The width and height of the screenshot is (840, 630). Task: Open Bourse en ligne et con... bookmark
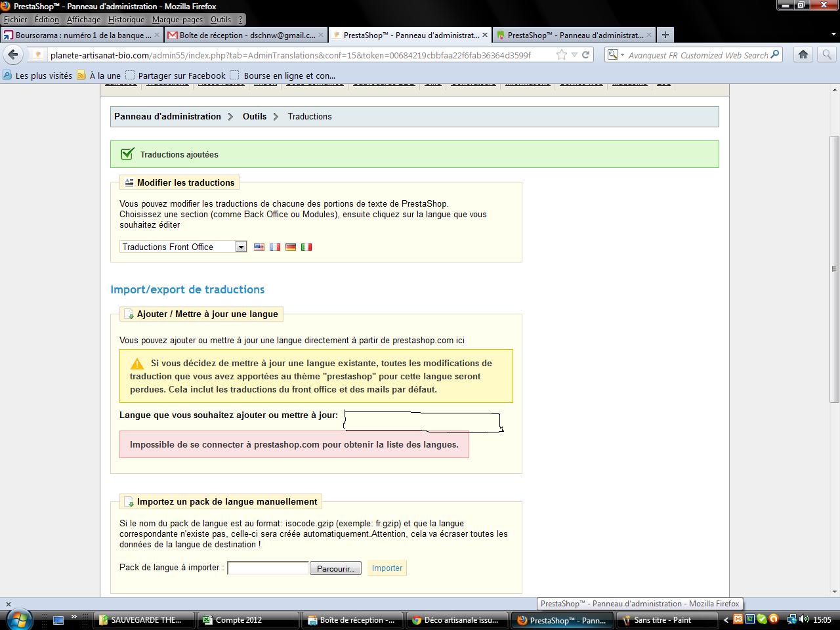pyautogui.click(x=283, y=75)
